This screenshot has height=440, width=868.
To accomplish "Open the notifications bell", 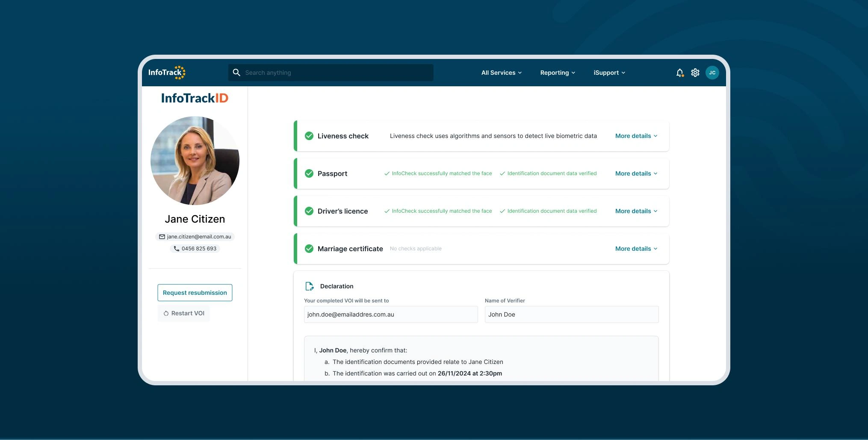I will click(x=680, y=73).
